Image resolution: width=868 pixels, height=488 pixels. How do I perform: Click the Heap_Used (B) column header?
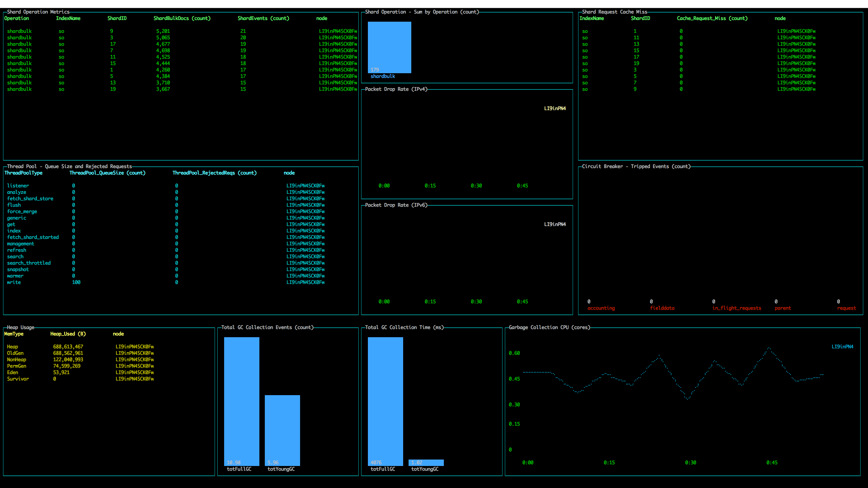(x=68, y=334)
